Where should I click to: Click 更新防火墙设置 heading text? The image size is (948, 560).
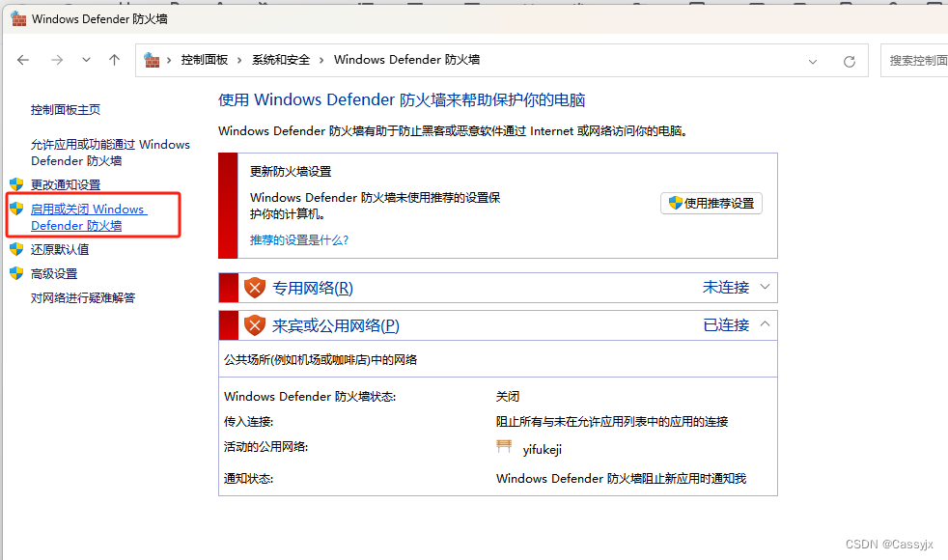pyautogui.click(x=291, y=172)
